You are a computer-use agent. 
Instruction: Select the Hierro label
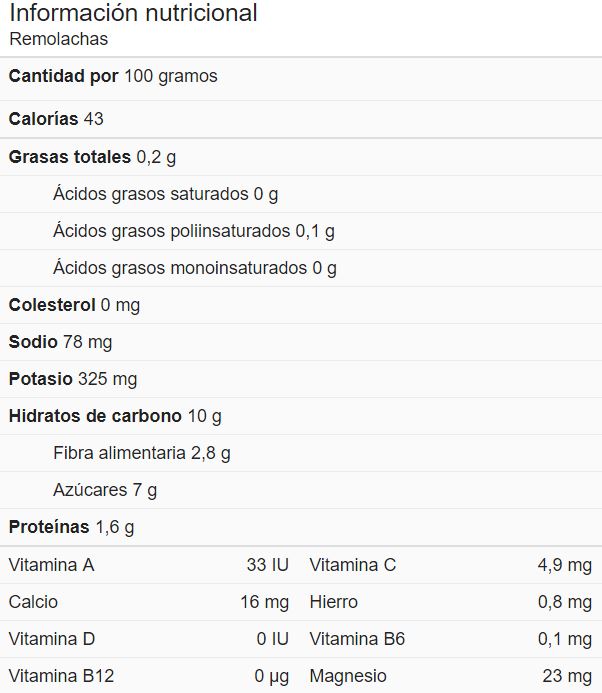334,602
